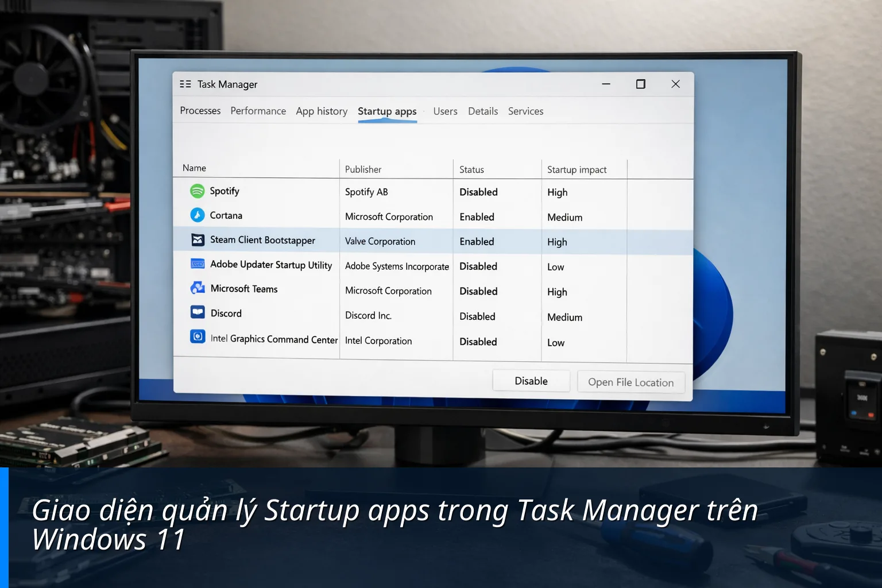
Task: Minimize the Task Manager window
Action: point(606,84)
